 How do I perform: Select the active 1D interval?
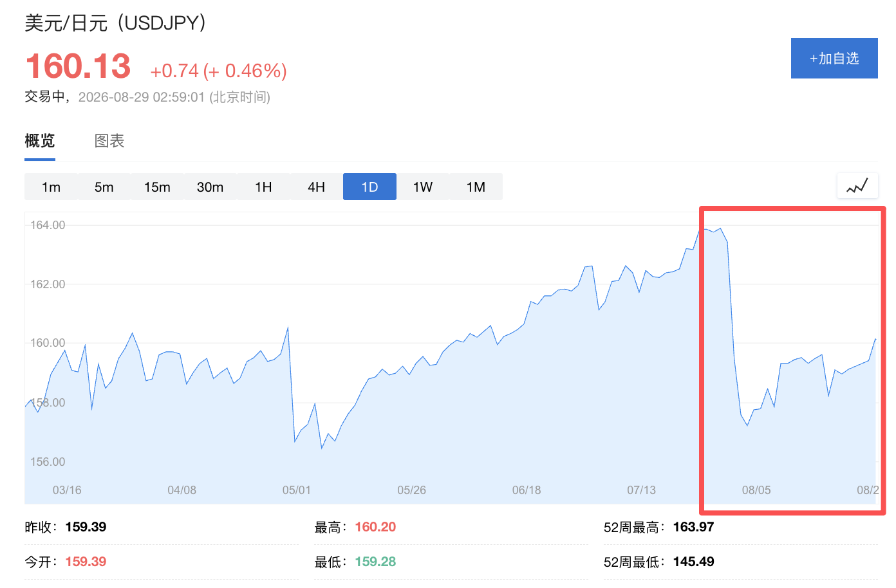coord(369,187)
